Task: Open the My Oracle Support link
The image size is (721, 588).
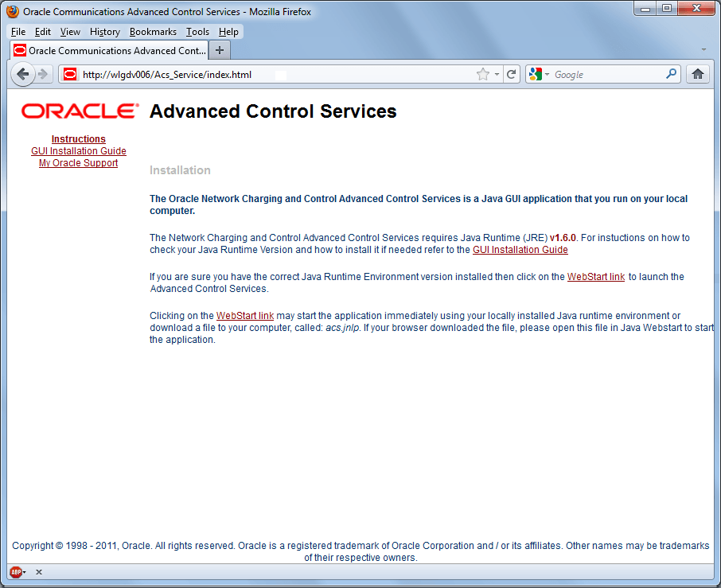Action: click(79, 163)
